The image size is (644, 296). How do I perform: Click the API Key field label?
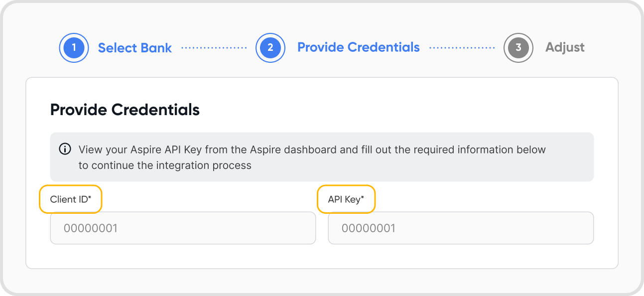(346, 199)
